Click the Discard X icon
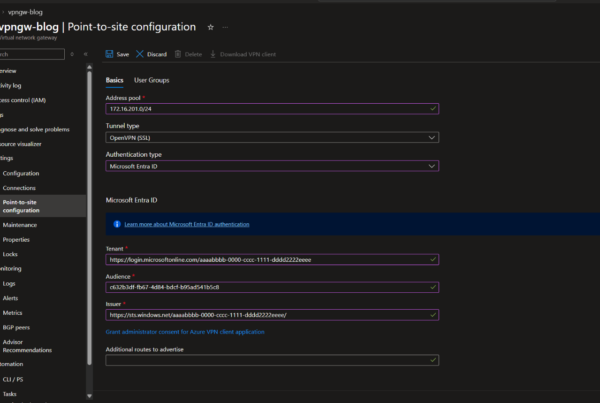This screenshot has width=600, height=403. [140, 54]
